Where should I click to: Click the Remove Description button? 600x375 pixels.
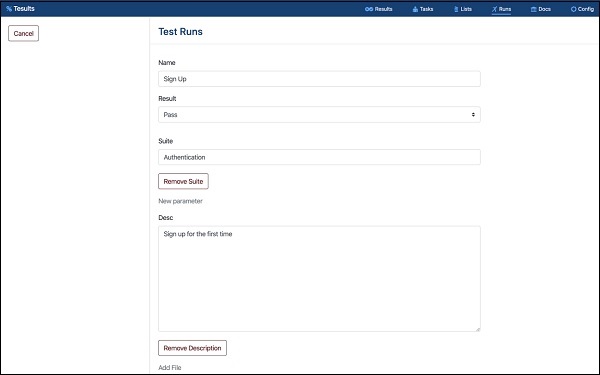pos(192,348)
